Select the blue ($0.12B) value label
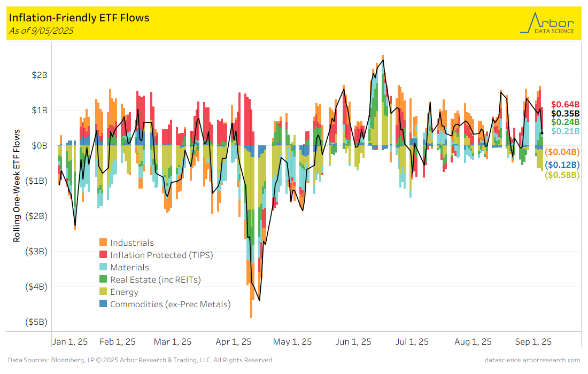The image size is (588, 374). pyautogui.click(x=562, y=165)
